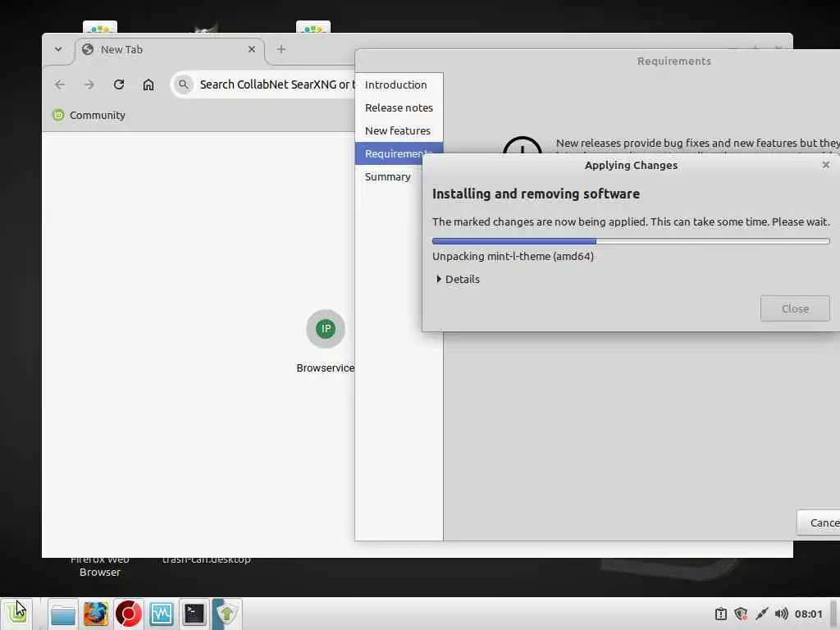Open the Browservice shortcut tile
This screenshot has width=840, height=630.
[325, 341]
